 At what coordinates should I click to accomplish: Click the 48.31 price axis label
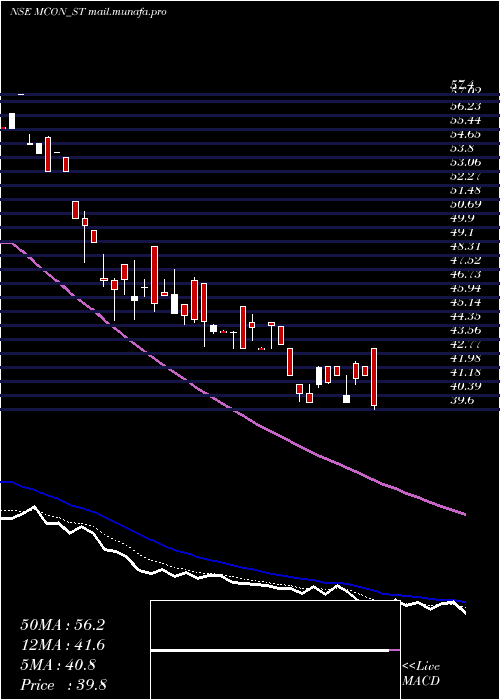tap(466, 246)
